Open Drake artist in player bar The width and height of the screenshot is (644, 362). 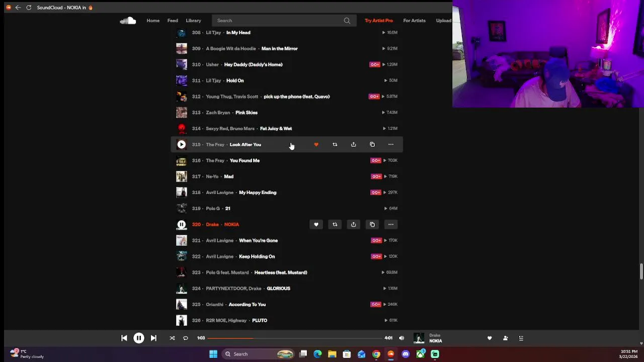point(435,335)
